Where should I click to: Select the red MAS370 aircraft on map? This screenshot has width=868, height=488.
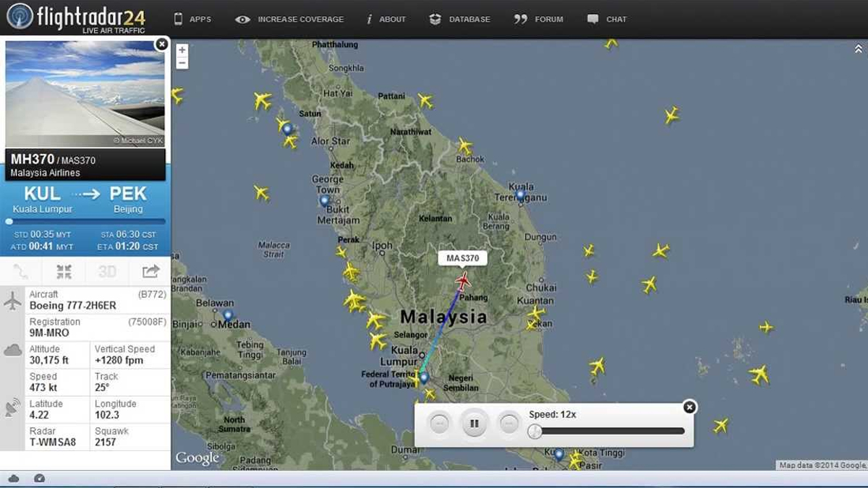(463, 281)
